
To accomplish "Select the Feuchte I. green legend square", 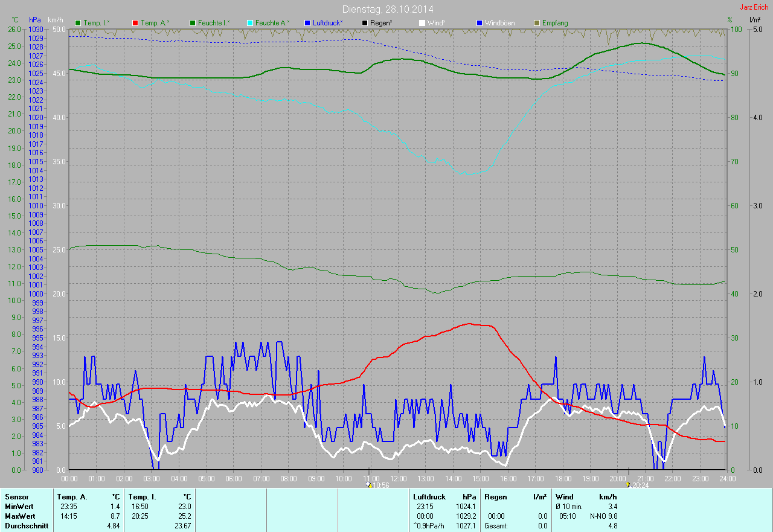I will tap(193, 23).
